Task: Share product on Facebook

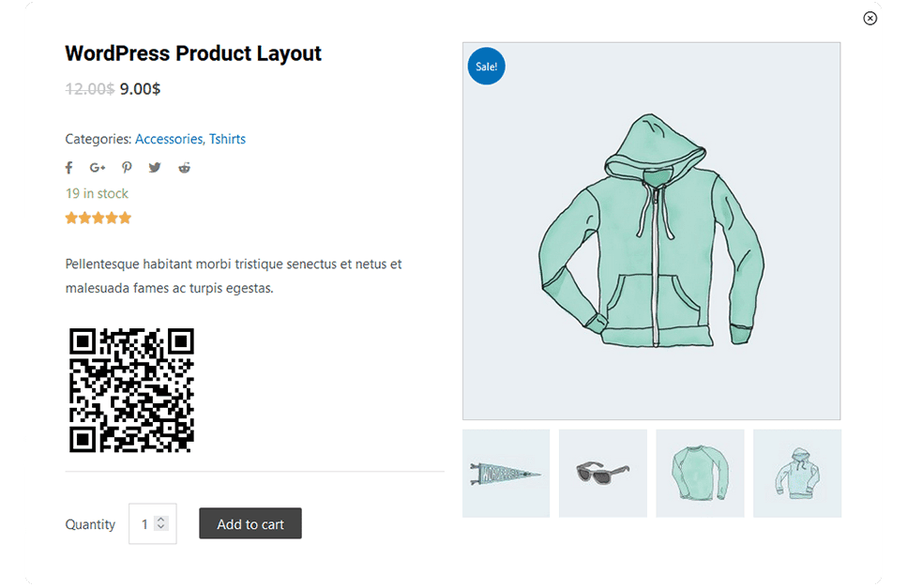Action: pos(68,168)
